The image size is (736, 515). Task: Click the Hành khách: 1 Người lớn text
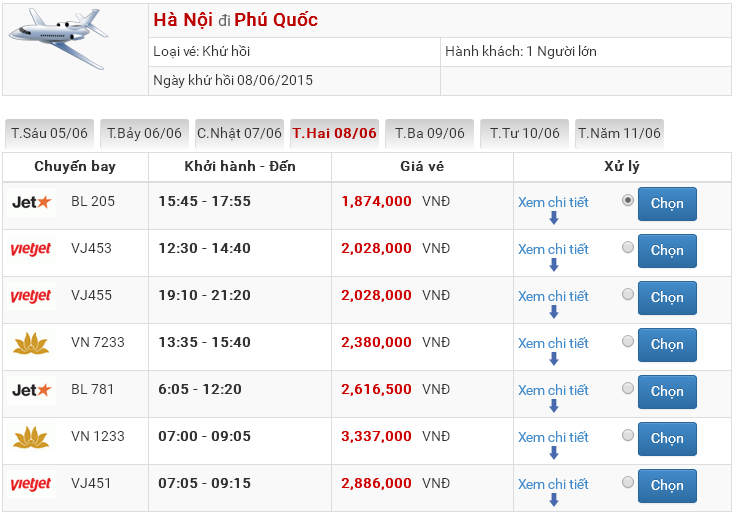click(521, 51)
